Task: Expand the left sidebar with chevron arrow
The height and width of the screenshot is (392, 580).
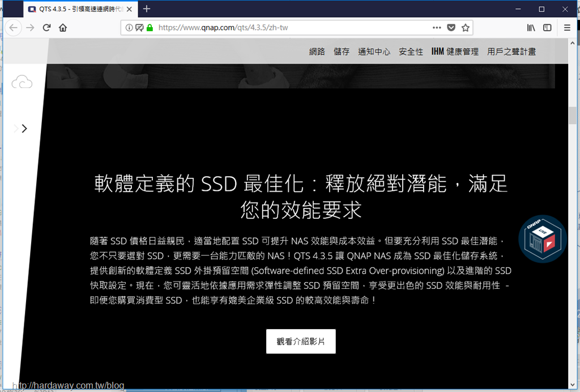Action: [24, 129]
